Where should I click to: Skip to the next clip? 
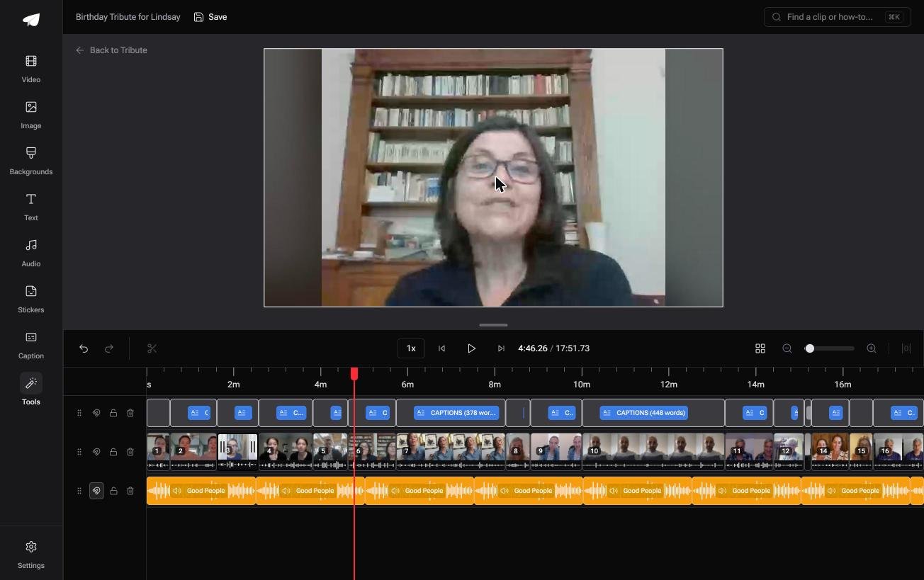[501, 348]
